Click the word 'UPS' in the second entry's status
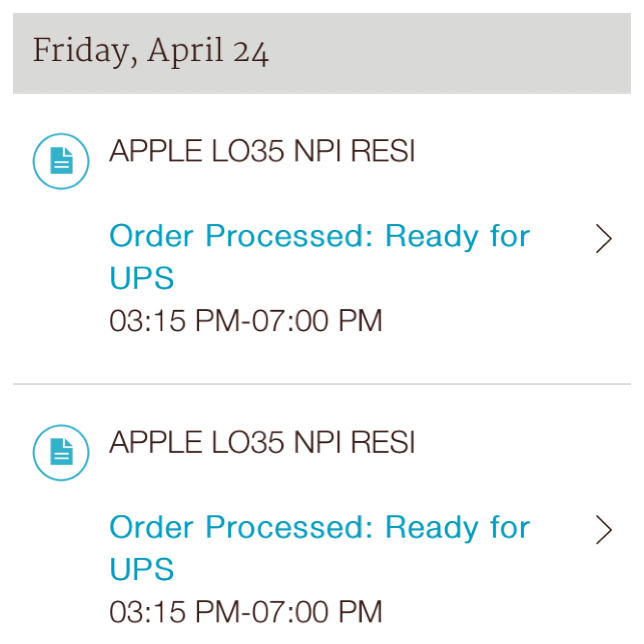The image size is (644, 644). click(142, 569)
